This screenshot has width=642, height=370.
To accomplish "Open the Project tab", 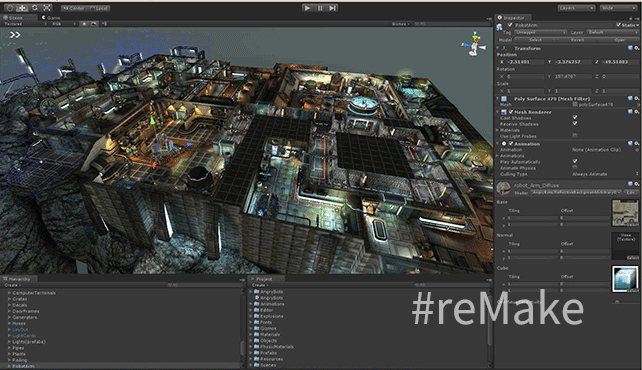I will click(x=266, y=279).
